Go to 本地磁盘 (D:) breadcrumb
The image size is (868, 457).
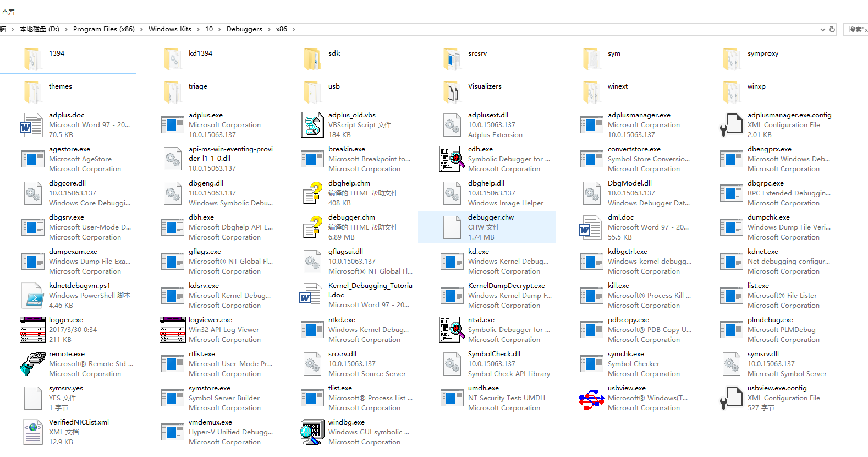[40, 29]
